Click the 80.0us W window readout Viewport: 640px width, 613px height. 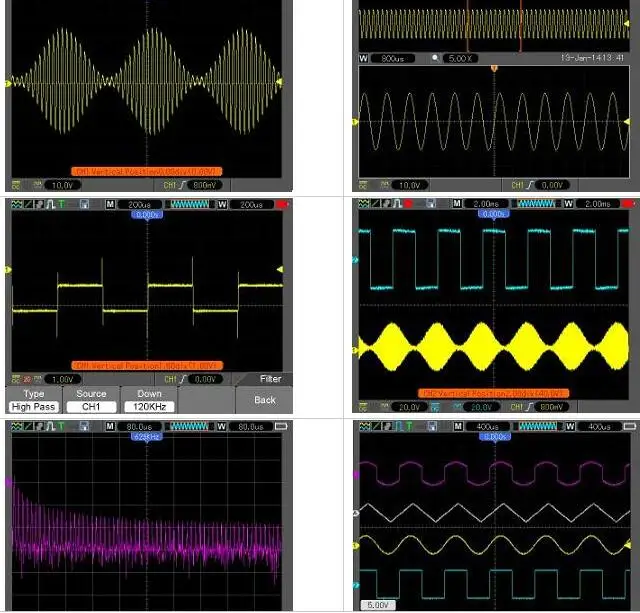point(251,426)
